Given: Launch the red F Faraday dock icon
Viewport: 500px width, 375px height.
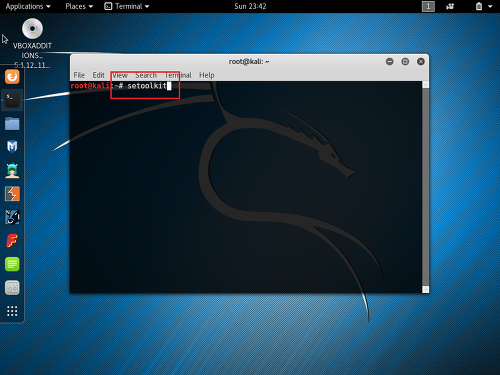Looking at the screenshot, I should pyautogui.click(x=12, y=241).
